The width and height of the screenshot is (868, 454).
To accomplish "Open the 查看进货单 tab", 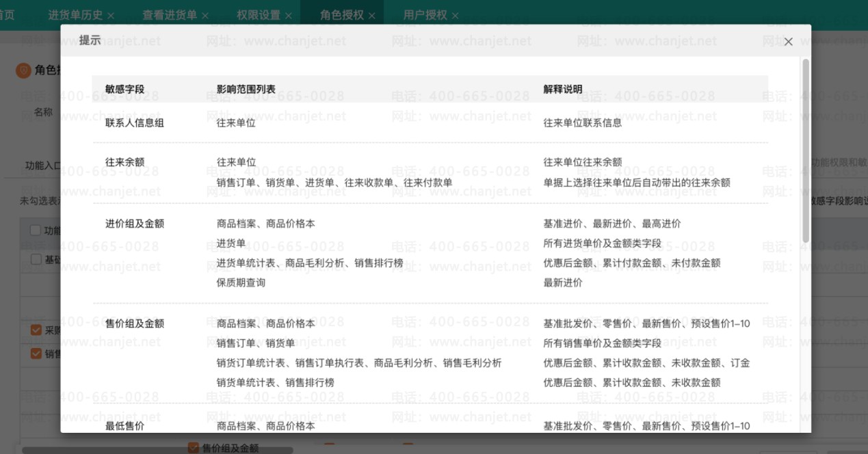I will pyautogui.click(x=170, y=14).
